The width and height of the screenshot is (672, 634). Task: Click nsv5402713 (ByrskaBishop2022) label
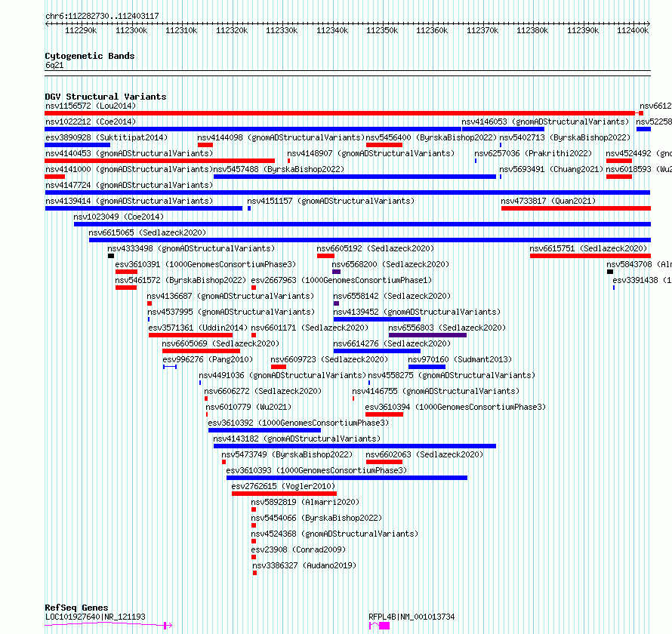point(565,137)
